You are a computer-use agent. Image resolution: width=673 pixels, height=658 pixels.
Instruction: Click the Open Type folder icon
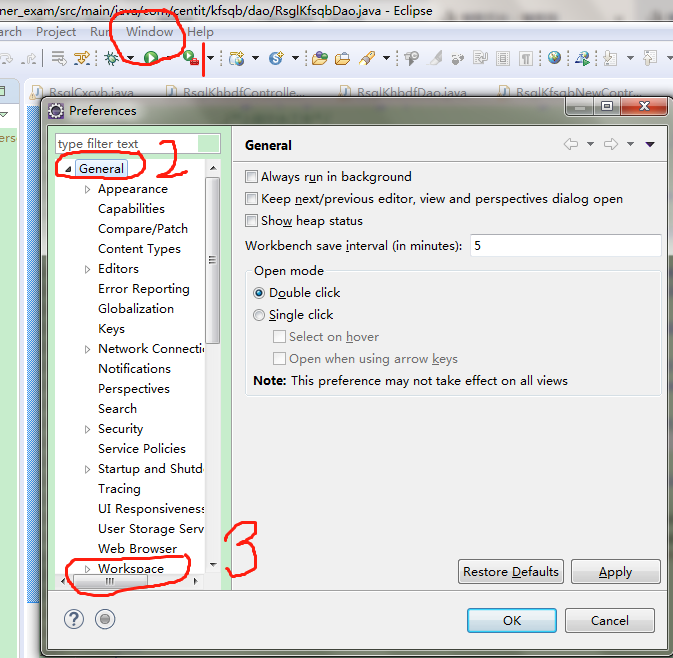pos(320,58)
